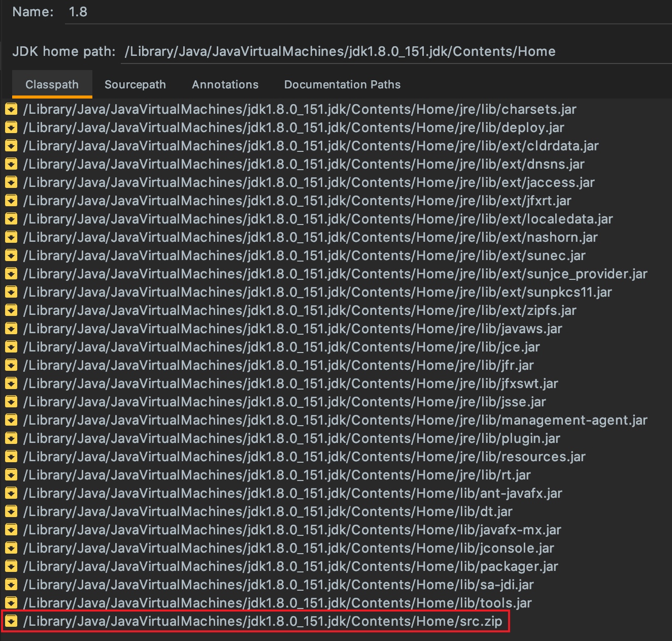This screenshot has width=672, height=641.
Task: Click the jar icon beside charsets.jar
Action: pyautogui.click(x=11, y=109)
